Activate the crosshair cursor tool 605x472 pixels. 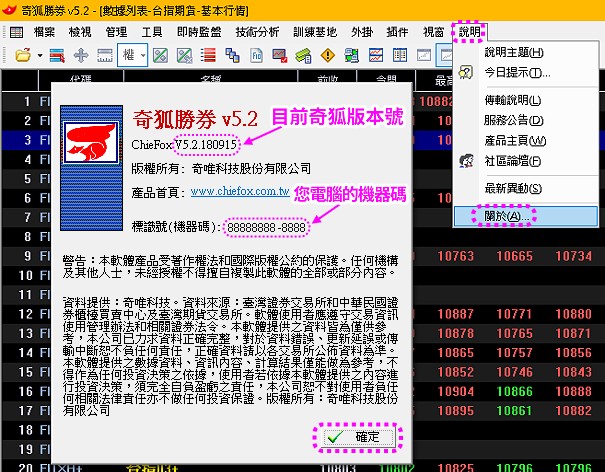pos(81,56)
